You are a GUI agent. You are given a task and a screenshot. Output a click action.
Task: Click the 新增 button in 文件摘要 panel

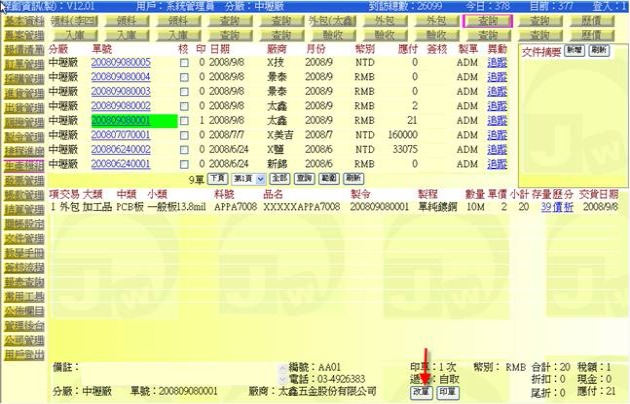pos(575,49)
